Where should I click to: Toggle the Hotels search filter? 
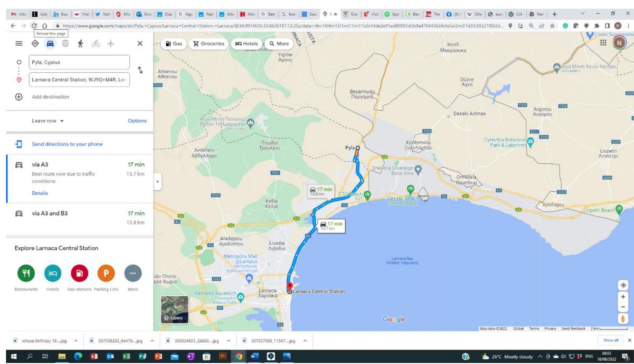click(x=247, y=43)
